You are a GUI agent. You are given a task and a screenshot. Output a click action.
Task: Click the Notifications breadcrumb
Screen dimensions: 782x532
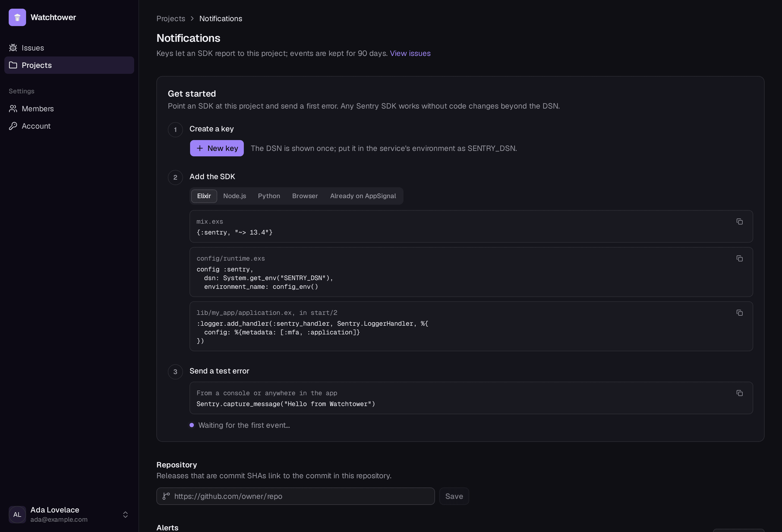pyautogui.click(x=221, y=18)
